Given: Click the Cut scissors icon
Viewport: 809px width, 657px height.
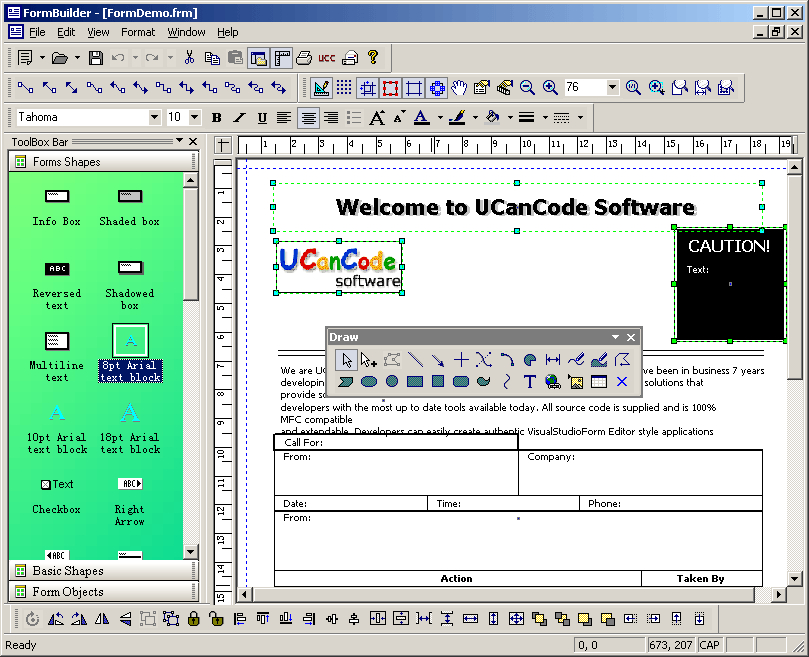Looking at the screenshot, I should 189,58.
